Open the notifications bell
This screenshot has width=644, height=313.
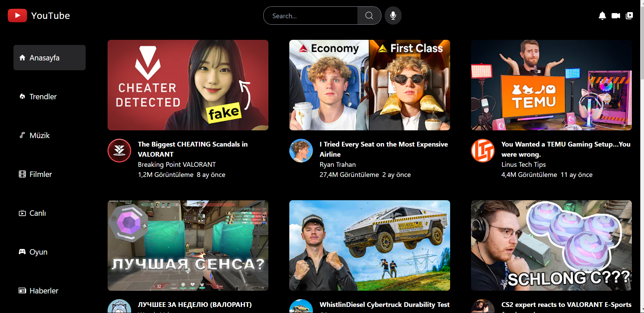(x=602, y=16)
